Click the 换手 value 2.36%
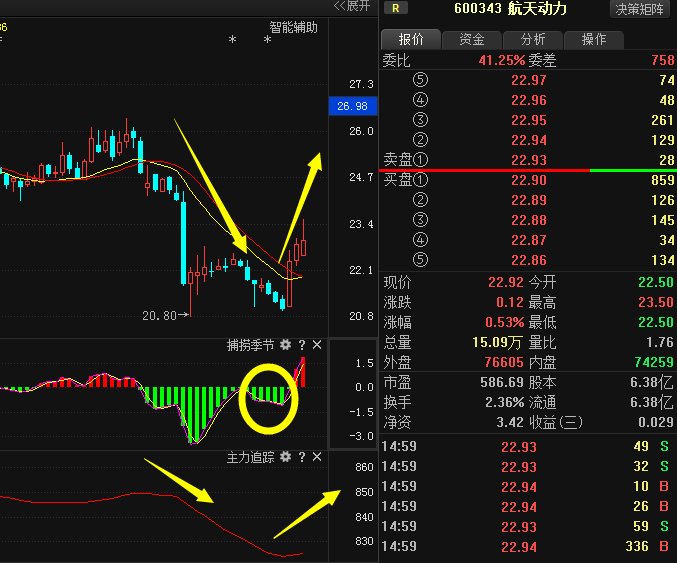Viewport: 677px width, 563px height. click(x=504, y=402)
